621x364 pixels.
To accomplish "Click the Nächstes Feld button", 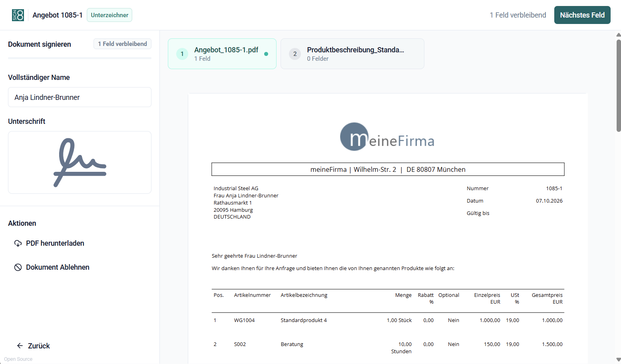I will click(x=582, y=15).
